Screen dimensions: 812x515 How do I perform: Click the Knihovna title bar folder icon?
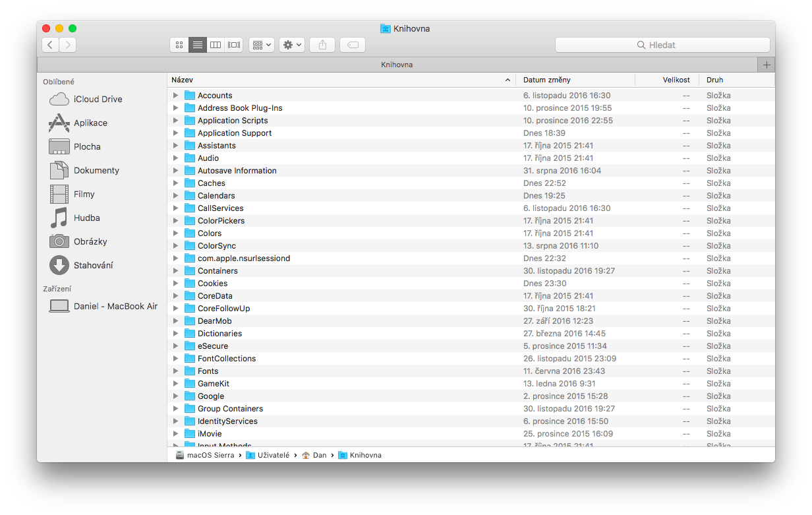pos(386,28)
